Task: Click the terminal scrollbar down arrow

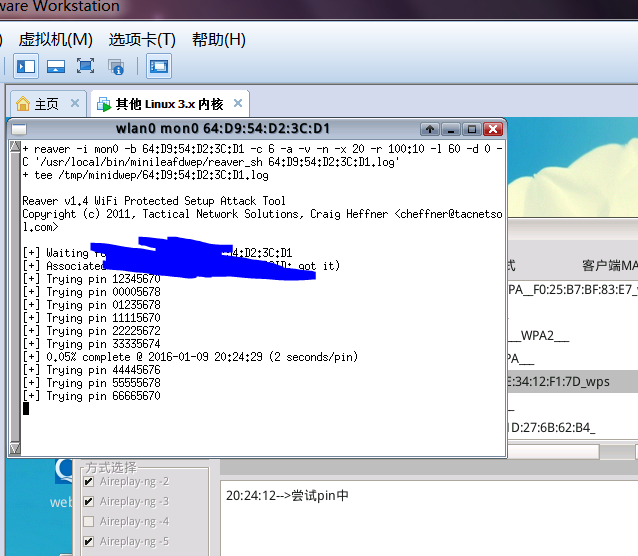Action: coord(15,449)
